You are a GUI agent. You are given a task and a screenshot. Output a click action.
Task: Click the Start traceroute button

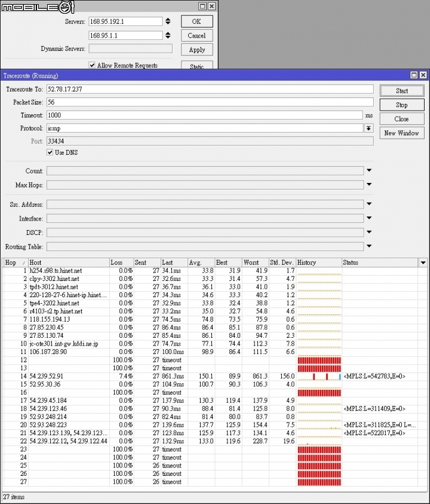click(x=402, y=91)
